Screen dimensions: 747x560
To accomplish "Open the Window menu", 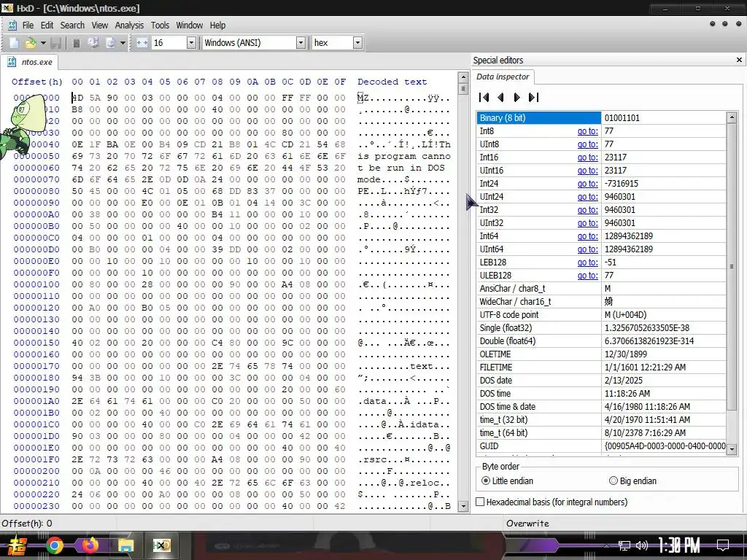I will click(189, 26).
